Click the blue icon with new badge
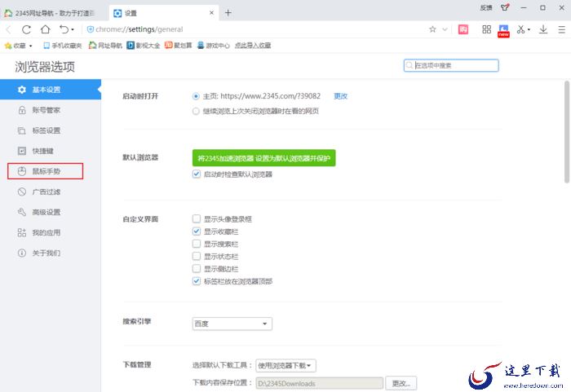Viewport: 571px width, 392px height. (x=503, y=31)
